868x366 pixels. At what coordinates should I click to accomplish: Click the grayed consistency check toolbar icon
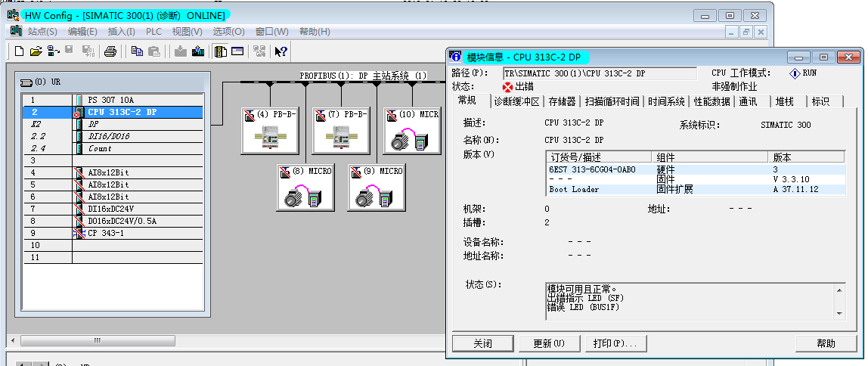point(259,51)
